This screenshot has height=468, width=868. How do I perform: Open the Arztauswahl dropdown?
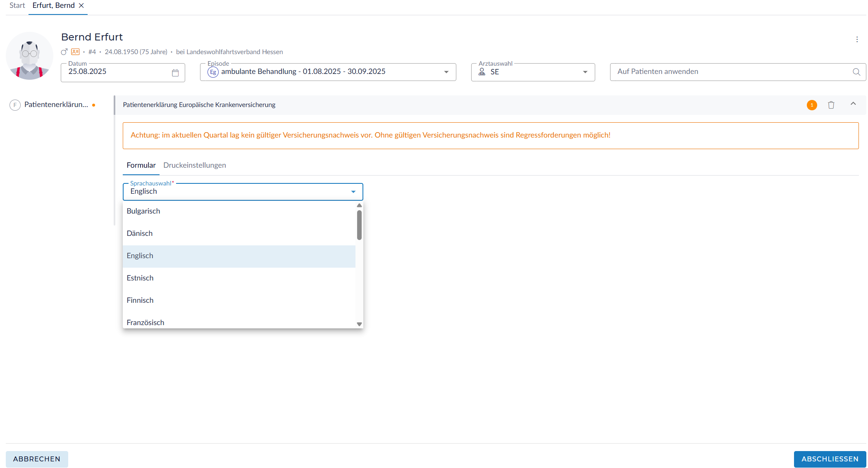tap(585, 72)
